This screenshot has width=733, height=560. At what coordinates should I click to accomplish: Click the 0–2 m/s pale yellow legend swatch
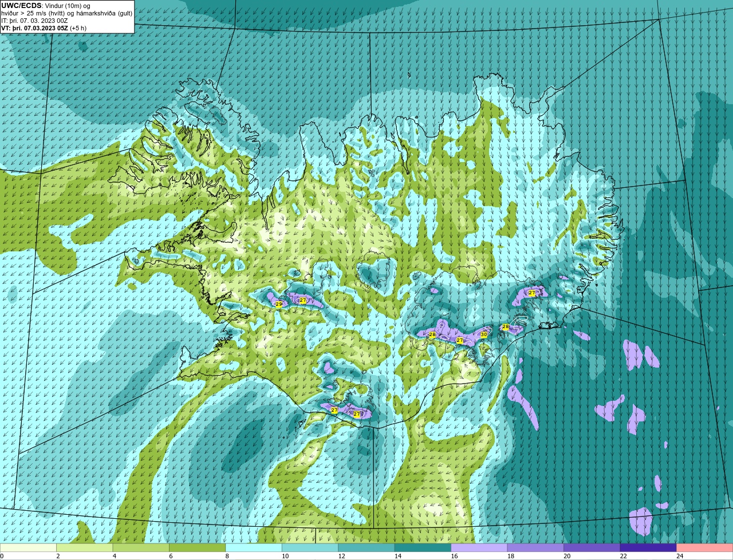pyautogui.click(x=29, y=547)
